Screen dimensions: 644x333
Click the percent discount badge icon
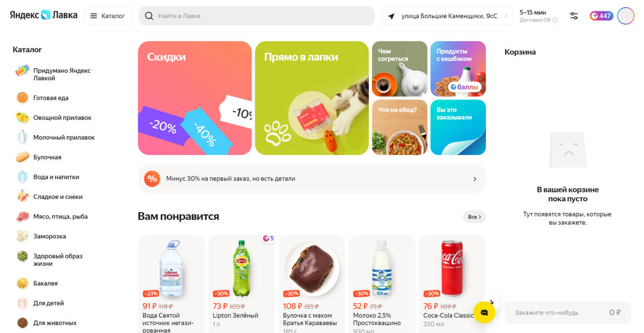pyautogui.click(x=152, y=179)
